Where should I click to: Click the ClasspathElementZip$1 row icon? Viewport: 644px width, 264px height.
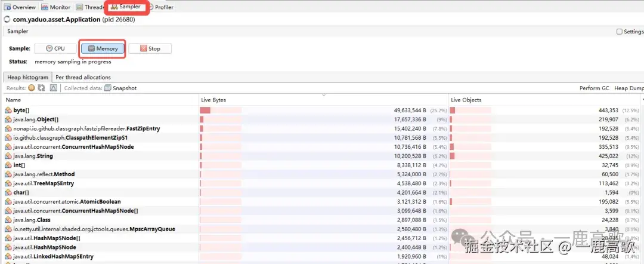[x=8, y=138]
